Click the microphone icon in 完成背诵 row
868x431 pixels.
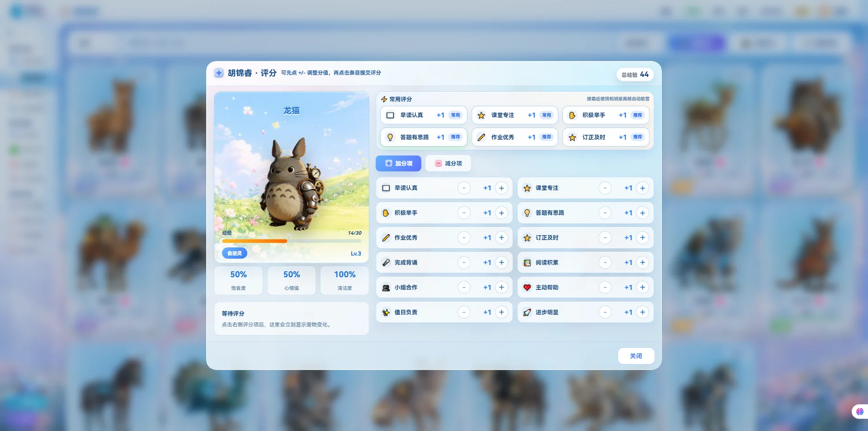(386, 263)
